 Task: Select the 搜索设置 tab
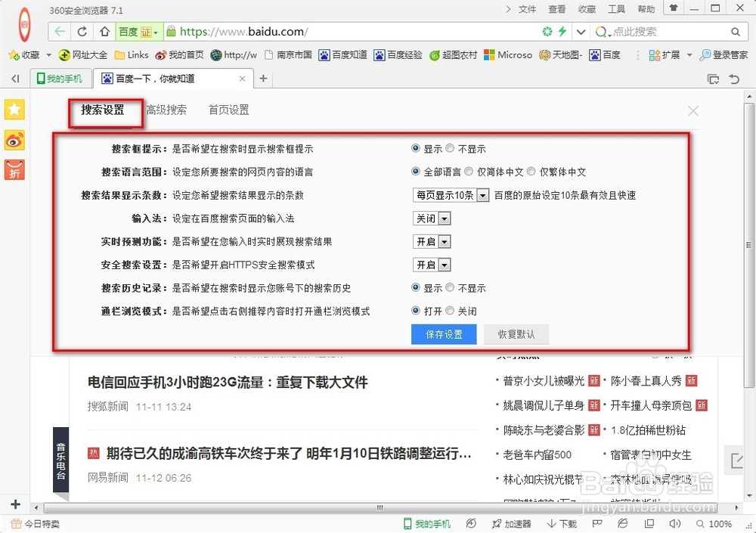point(103,110)
